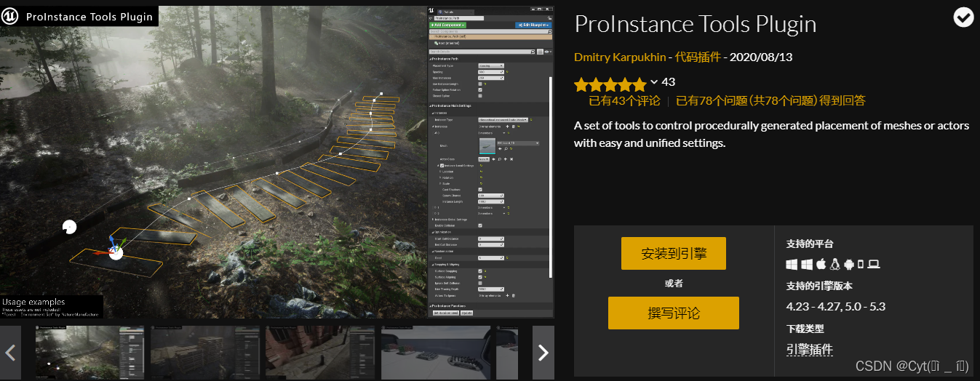Click the 支持的引擎版本 heading
The width and height of the screenshot is (980, 381).
tap(819, 286)
